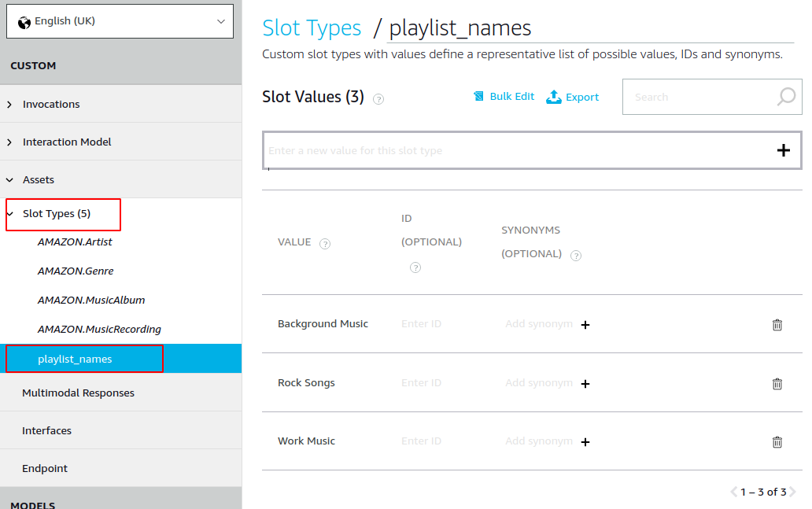Image resolution: width=812 pixels, height=509 pixels.
Task: Click trash icon for Rock Songs
Action: point(777,384)
